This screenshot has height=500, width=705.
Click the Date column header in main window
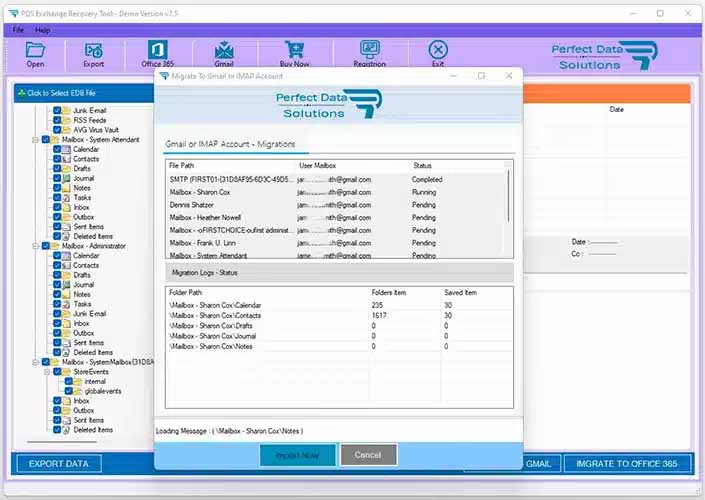(x=616, y=109)
